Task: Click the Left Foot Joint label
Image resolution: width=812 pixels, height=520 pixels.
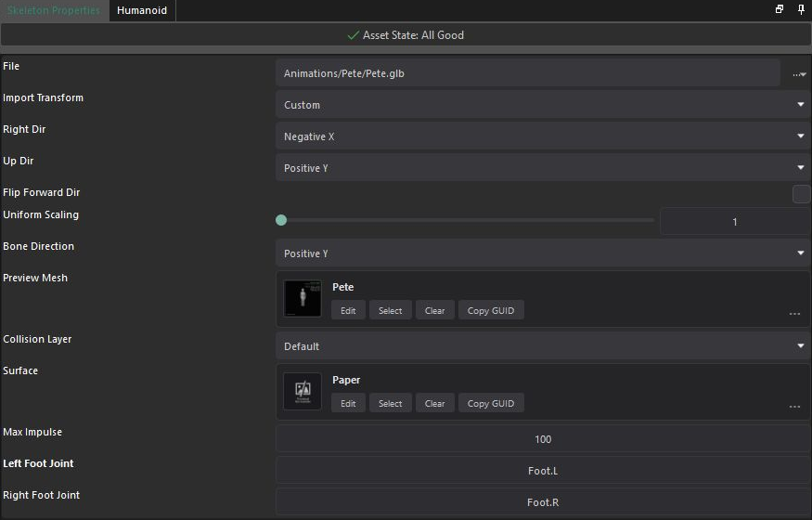Action: point(38,463)
